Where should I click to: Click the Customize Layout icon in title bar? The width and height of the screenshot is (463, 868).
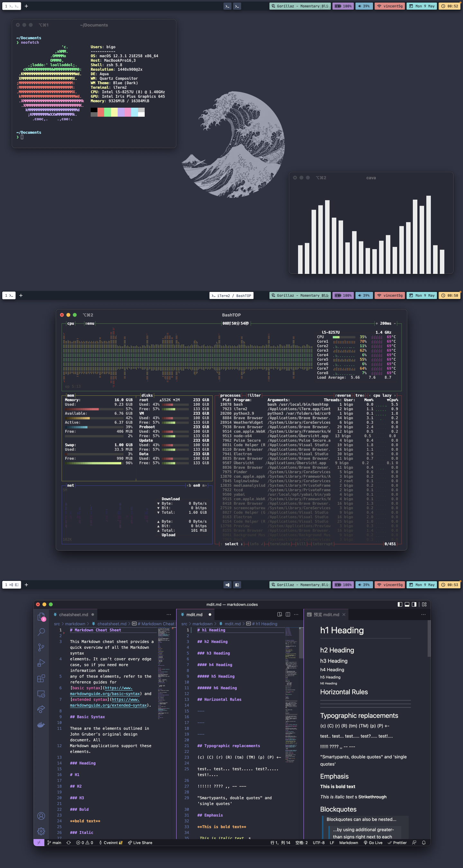(x=424, y=604)
